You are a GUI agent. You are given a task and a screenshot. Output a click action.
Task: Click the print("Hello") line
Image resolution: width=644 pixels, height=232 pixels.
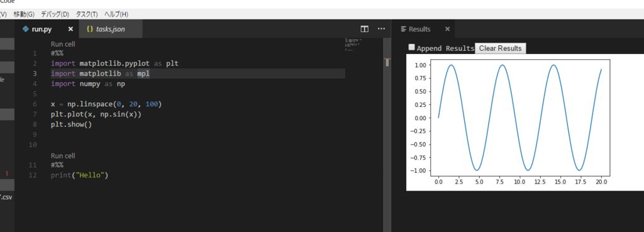tap(79, 175)
